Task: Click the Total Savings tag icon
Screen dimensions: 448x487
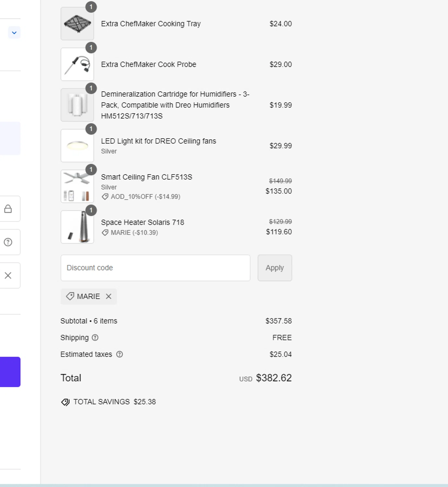Action: pos(65,402)
